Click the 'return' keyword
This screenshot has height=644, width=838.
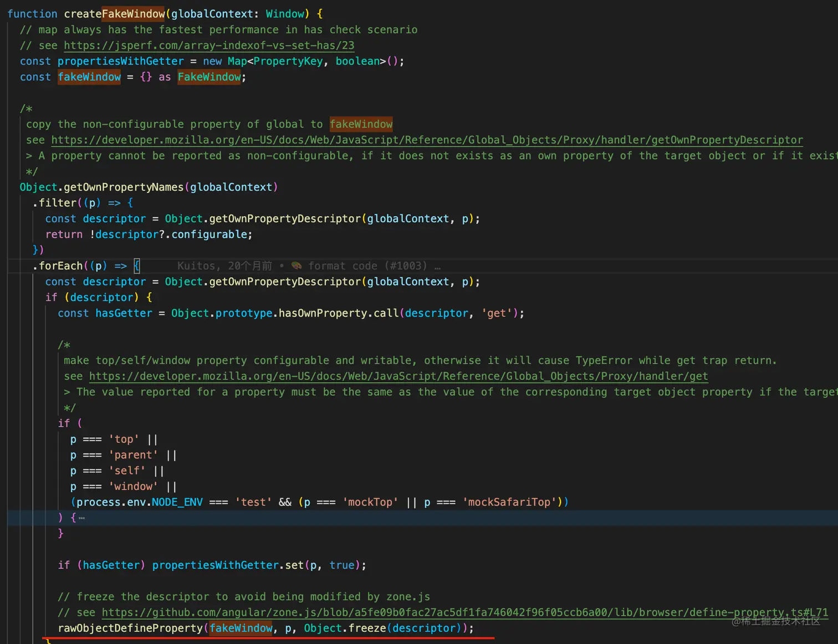pyautogui.click(x=64, y=234)
